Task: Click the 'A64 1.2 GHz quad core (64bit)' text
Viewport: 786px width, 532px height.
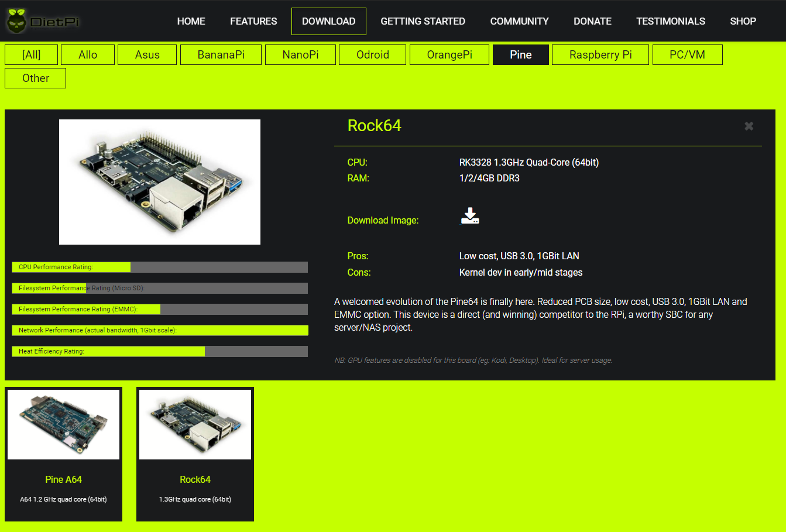Action: point(63,499)
